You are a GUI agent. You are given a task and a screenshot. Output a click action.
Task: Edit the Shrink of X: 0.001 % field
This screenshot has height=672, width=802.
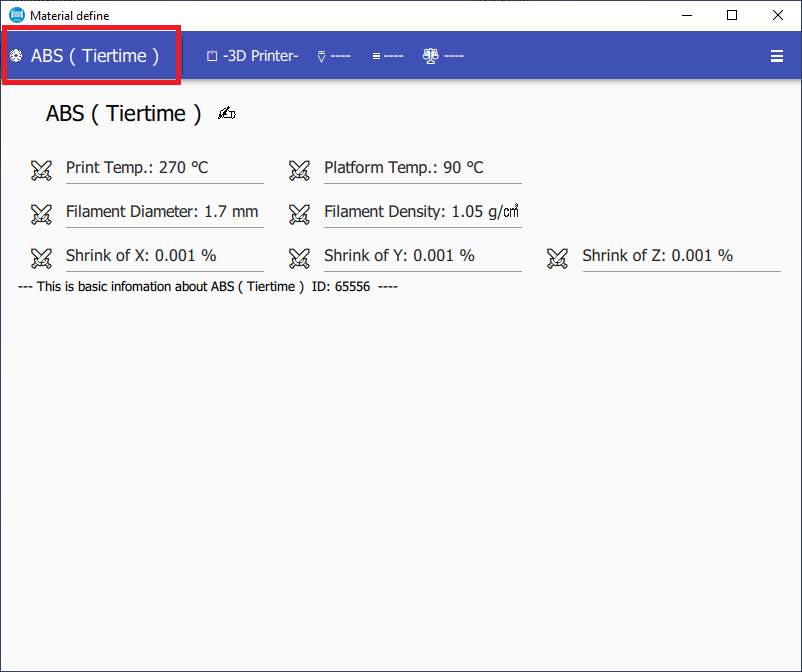(x=165, y=257)
